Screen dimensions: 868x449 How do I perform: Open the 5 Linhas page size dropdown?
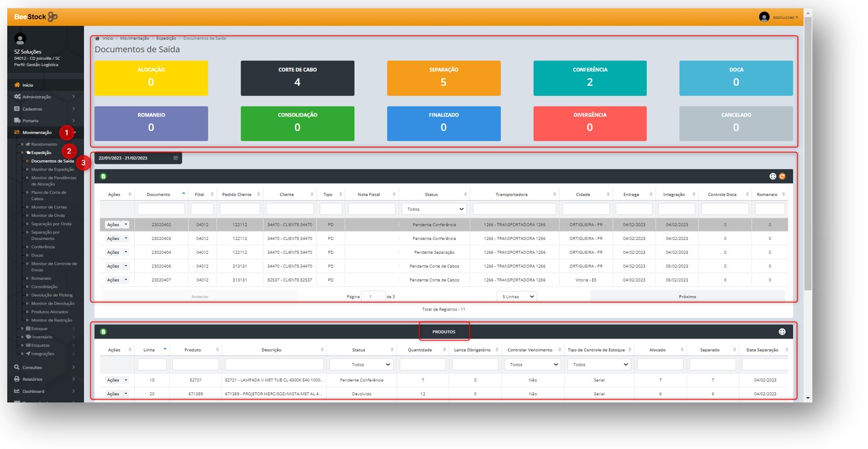pos(516,297)
